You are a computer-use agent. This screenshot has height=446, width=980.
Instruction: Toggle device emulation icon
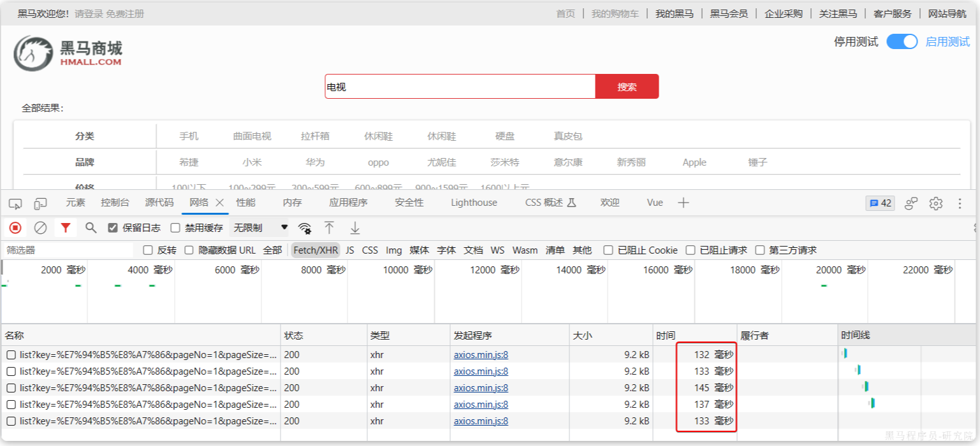40,203
